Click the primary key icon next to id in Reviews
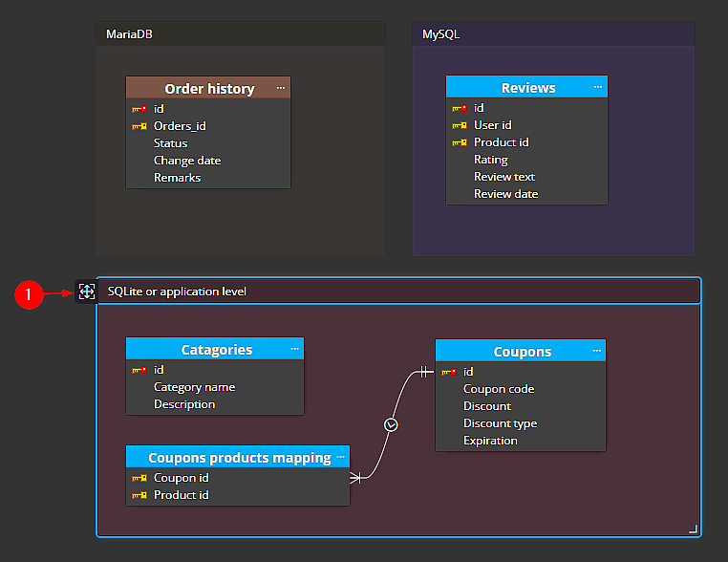 [x=460, y=108]
